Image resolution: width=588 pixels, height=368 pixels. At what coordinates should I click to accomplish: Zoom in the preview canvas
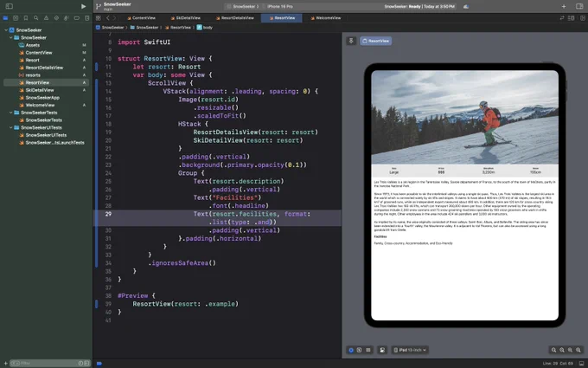coord(578,350)
